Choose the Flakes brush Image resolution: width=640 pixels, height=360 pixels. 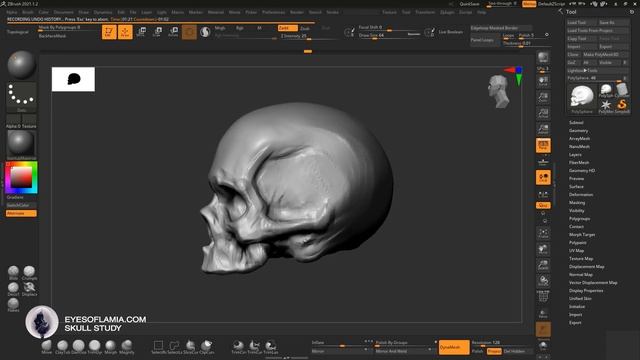point(13,305)
